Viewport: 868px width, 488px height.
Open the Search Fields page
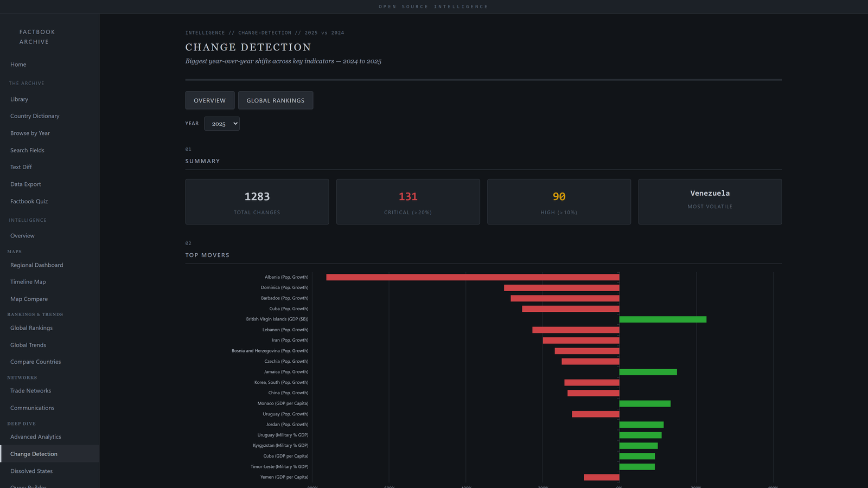pyautogui.click(x=27, y=150)
